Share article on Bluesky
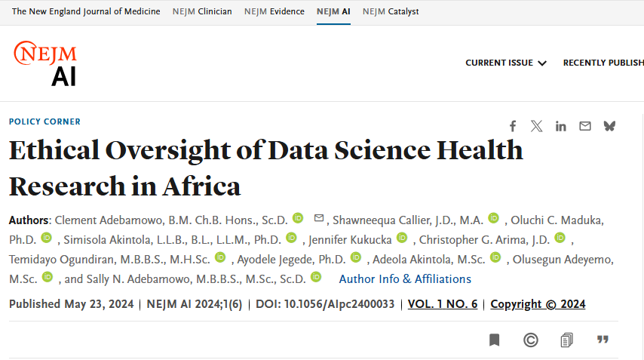The height and width of the screenshot is (360, 644). click(x=609, y=126)
